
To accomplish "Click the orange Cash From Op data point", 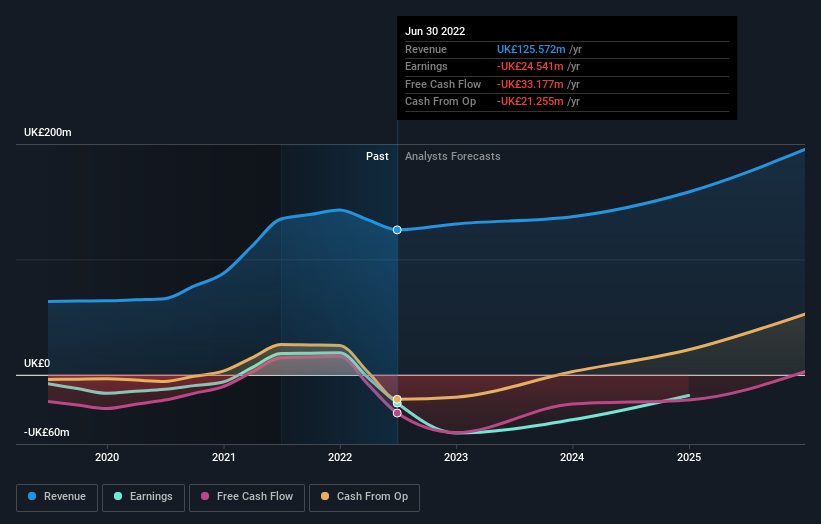I will click(x=397, y=399).
